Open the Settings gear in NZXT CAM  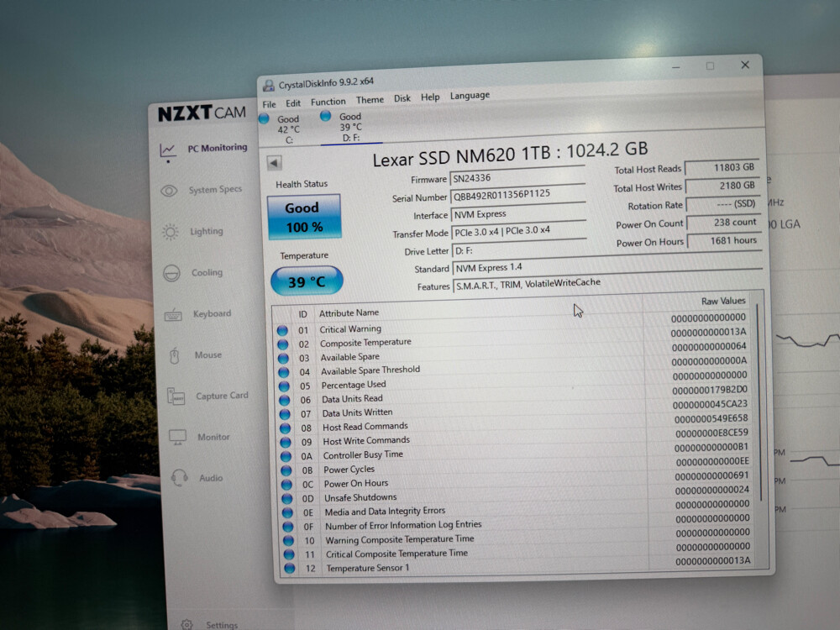click(x=186, y=625)
